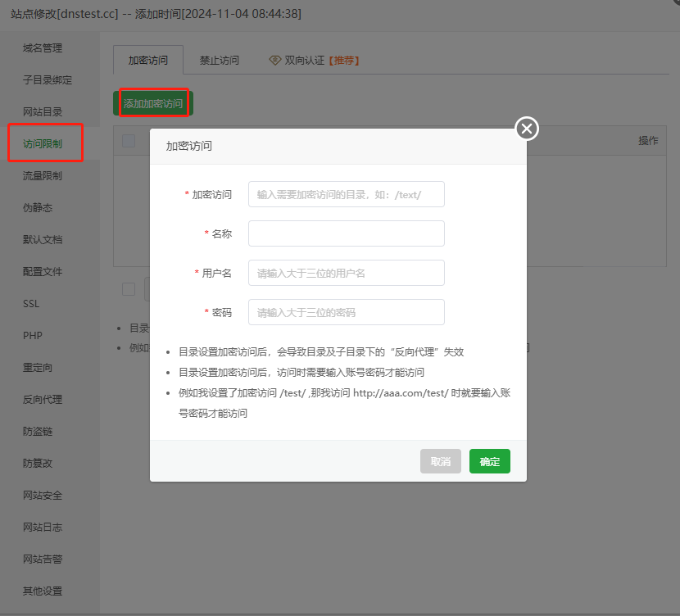
Task: Switch to the 禁止访问 tab
Action: [218, 60]
